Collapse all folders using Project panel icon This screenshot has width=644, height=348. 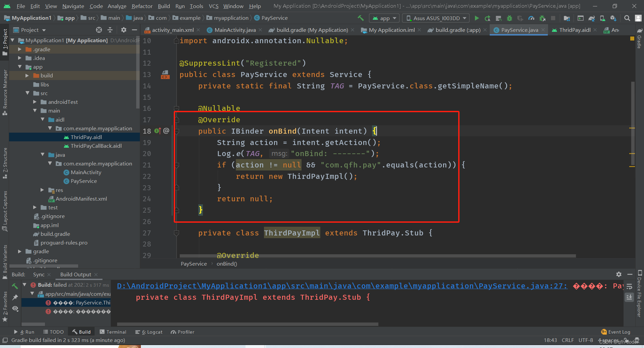[110, 30]
